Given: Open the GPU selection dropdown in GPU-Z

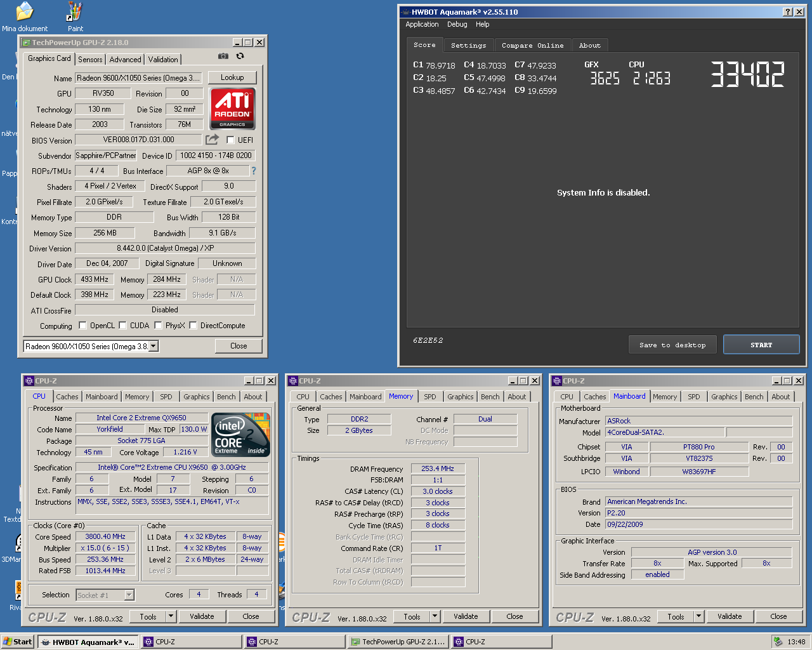Looking at the screenshot, I should click(154, 346).
